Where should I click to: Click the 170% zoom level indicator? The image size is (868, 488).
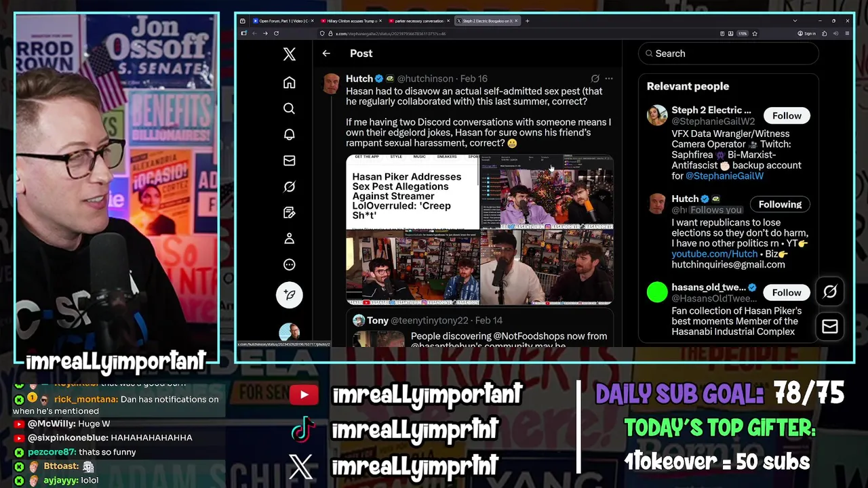click(x=743, y=33)
